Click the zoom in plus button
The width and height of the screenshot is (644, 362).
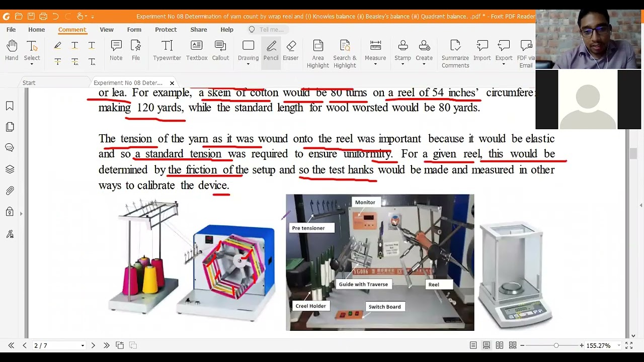(582, 345)
